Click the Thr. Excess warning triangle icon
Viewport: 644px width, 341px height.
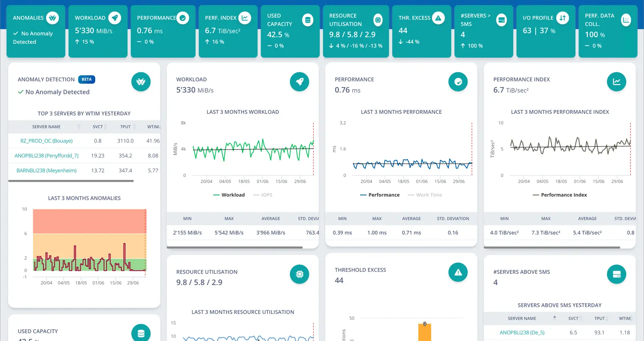point(438,18)
